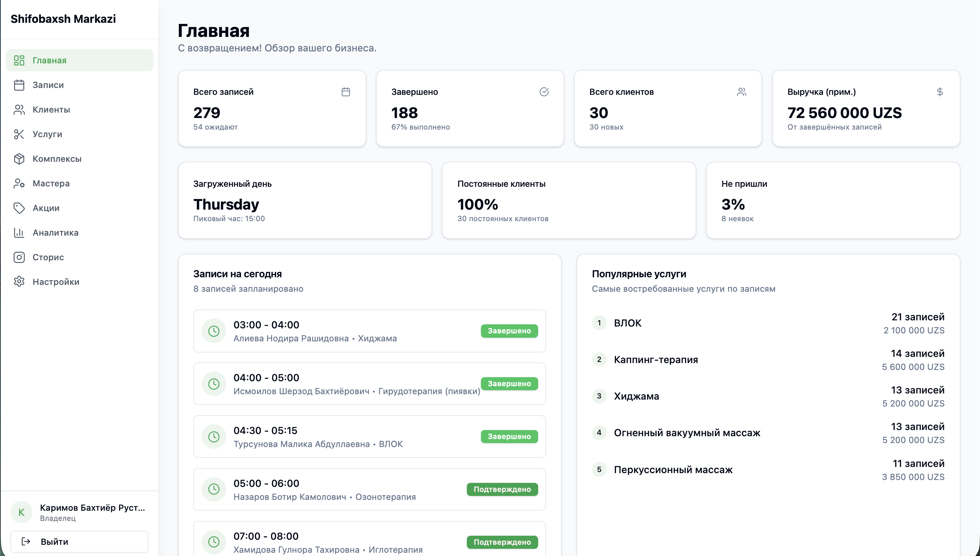Click the Услуги scissors icon
Screen dimensions: 980x556
[19, 134]
